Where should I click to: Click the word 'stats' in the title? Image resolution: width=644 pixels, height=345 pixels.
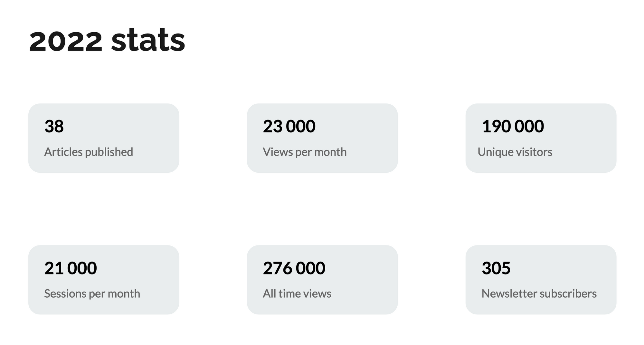click(148, 40)
